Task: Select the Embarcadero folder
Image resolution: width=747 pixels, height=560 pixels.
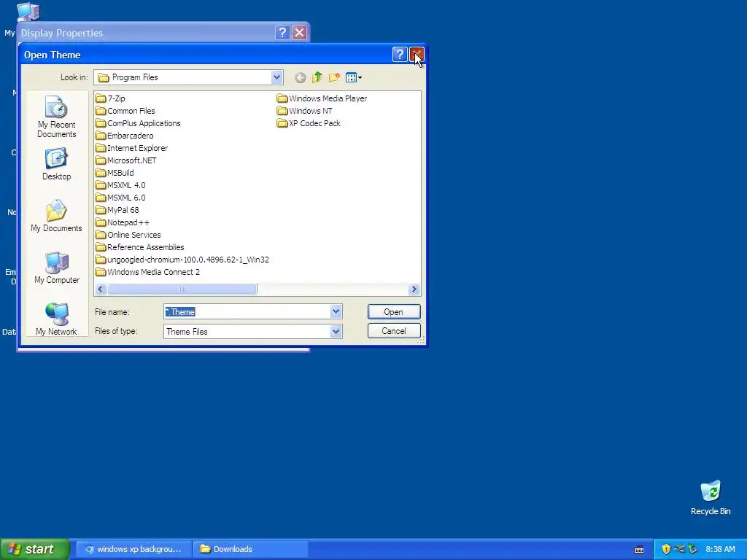Action: point(124,136)
